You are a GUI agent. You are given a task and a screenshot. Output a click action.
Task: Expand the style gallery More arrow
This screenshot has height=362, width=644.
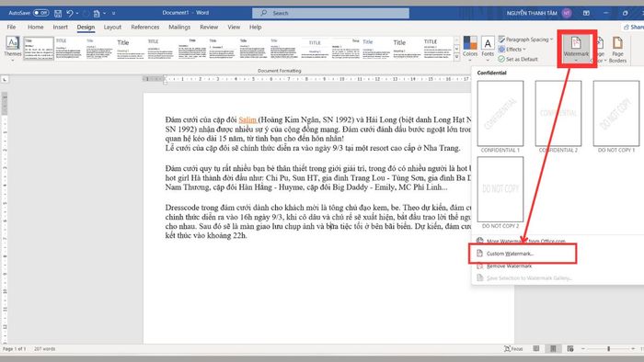click(x=456, y=57)
